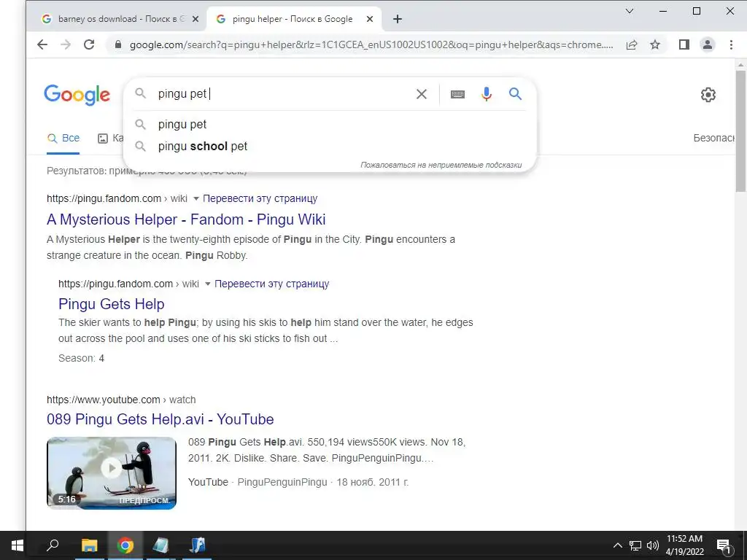The width and height of the screenshot is (747, 560).
Task: Choose the 'pingu pet' suggestion
Action: point(330,124)
